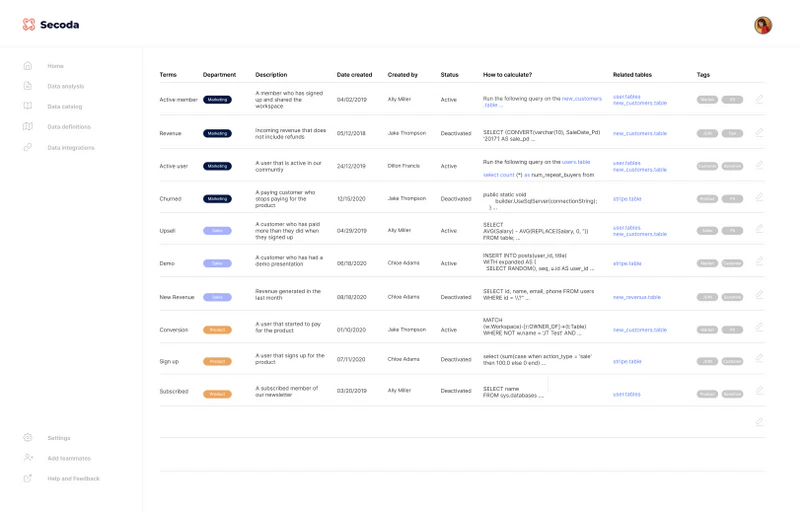Click the Product tag in Churned row
The height and width of the screenshot is (513, 800).
pyautogui.click(x=707, y=199)
